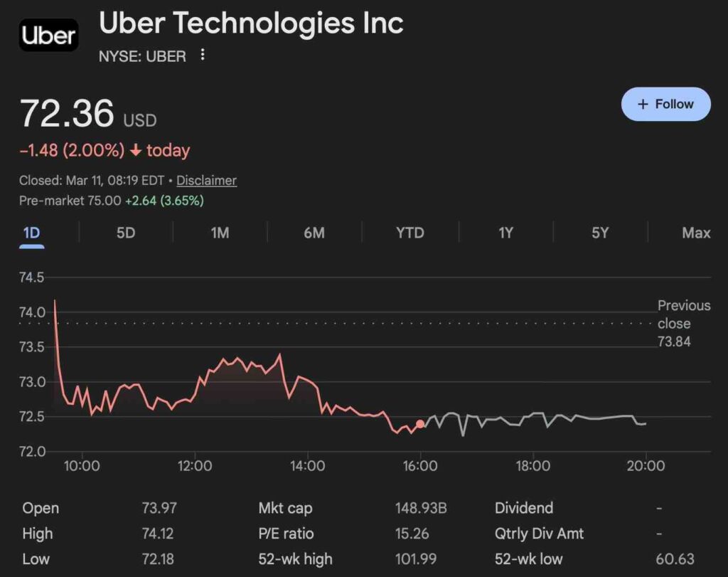
Task: Switch to the 5D chart tab
Action: coord(126,233)
